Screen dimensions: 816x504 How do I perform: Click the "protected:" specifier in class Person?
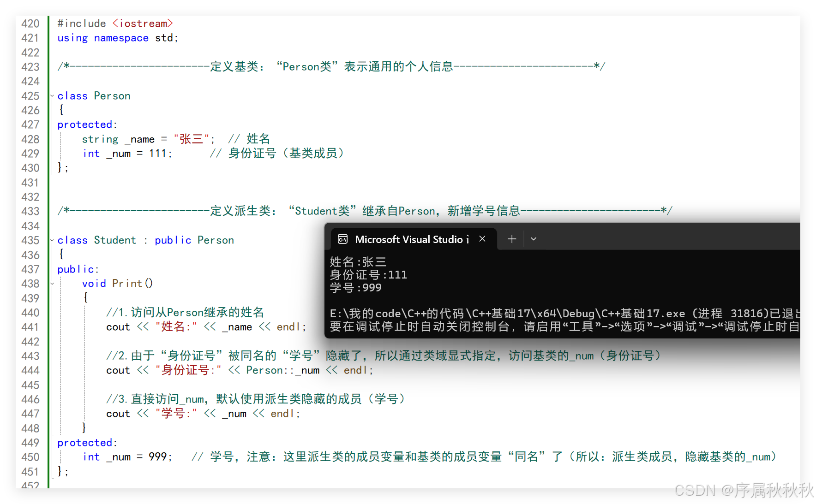click(x=87, y=125)
